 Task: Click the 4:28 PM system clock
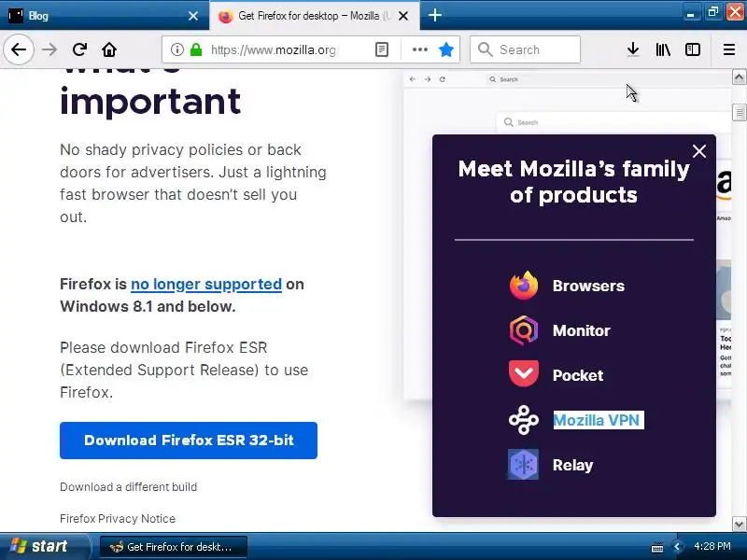[712, 546]
